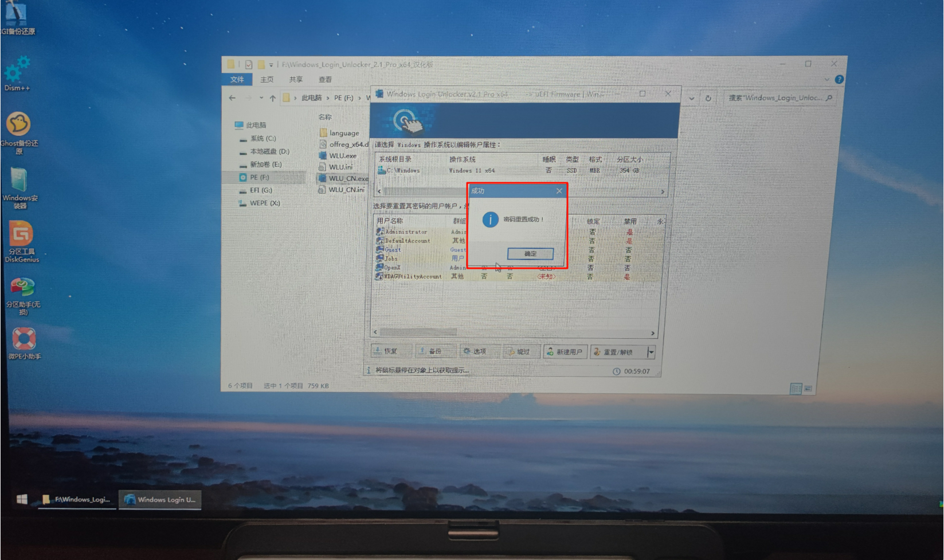The height and width of the screenshot is (560, 944).
Task: Open Windows安装器 desktop icon
Action: coord(19,188)
